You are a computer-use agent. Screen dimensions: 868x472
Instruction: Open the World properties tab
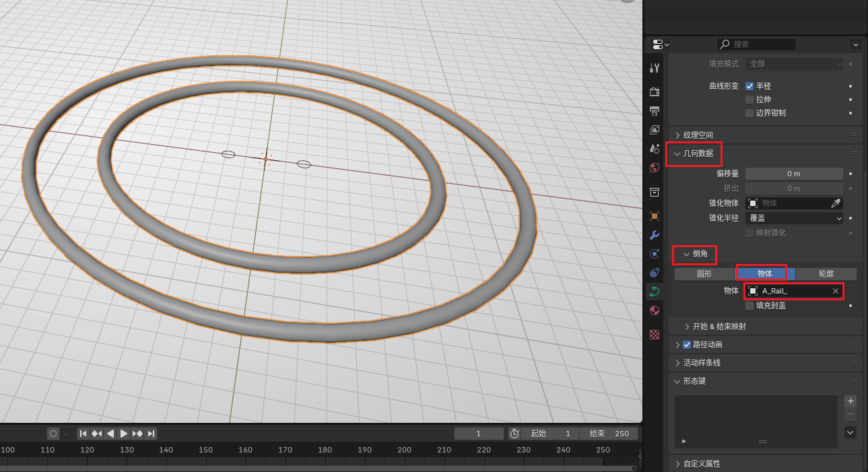[x=654, y=167]
